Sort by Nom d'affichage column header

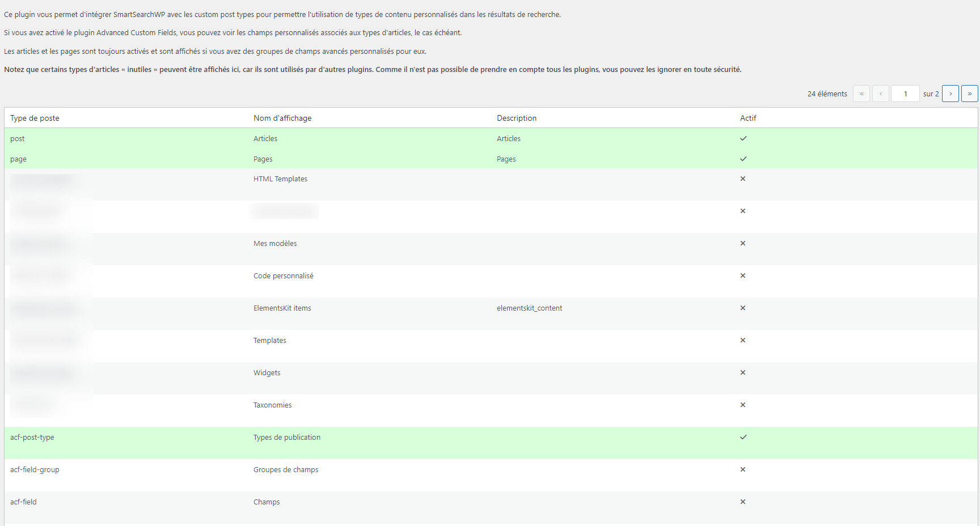[x=282, y=118]
